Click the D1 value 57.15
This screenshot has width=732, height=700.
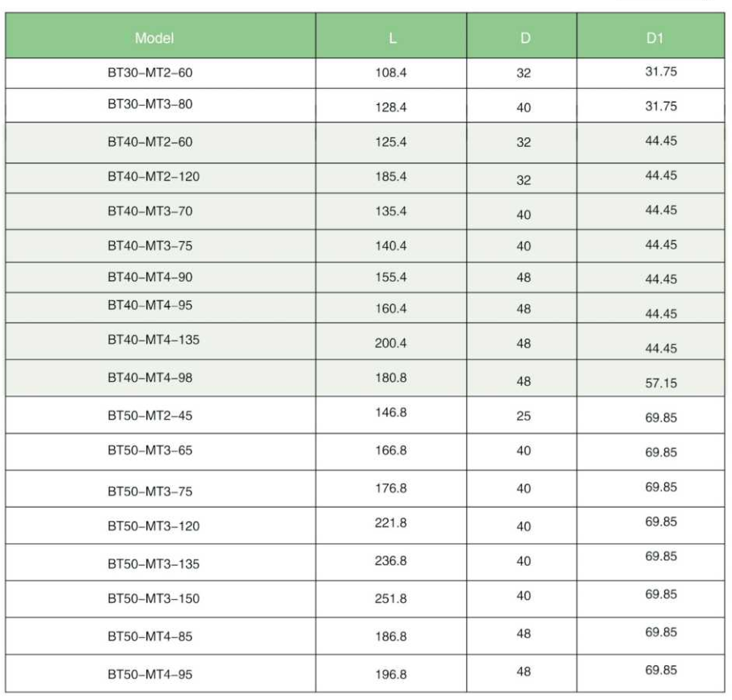point(661,384)
